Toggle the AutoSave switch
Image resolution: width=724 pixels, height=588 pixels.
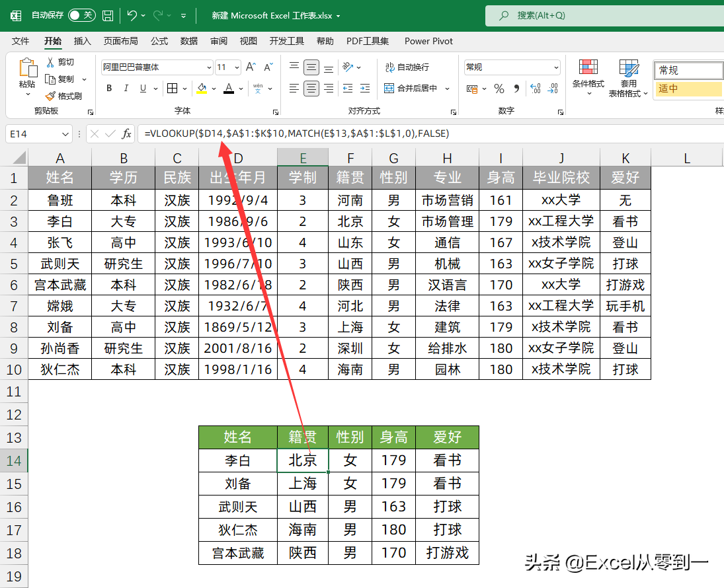(x=82, y=15)
